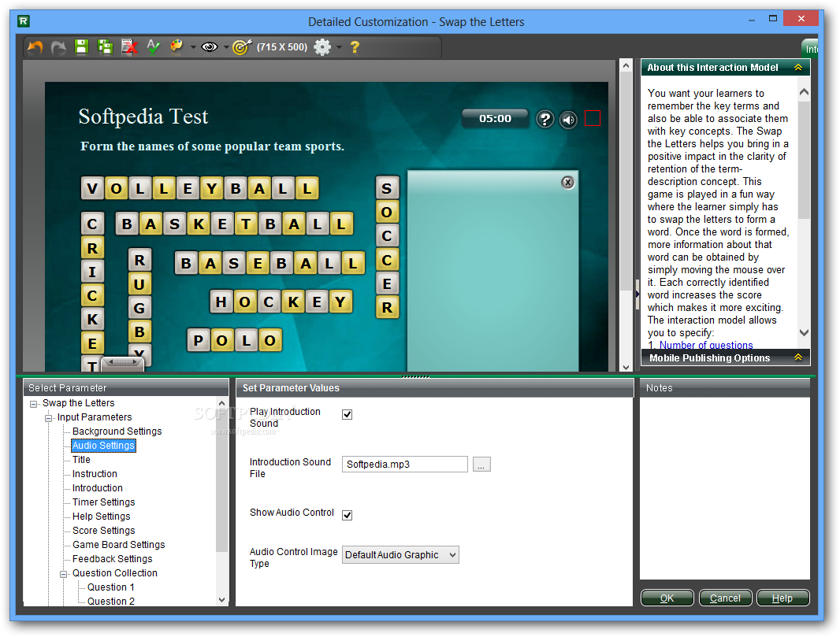Click the horizontal scroll handle under the preview
This screenshot has height=637, width=840.
tap(123, 363)
